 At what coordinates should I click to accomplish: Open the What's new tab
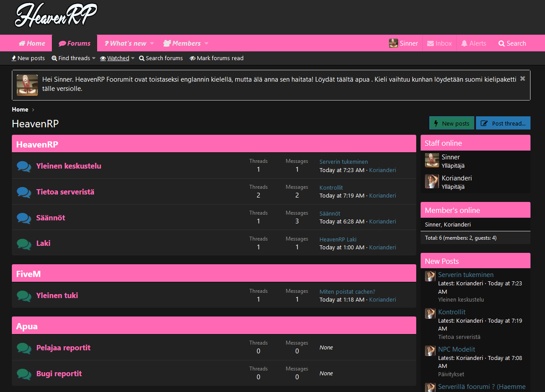click(x=125, y=43)
